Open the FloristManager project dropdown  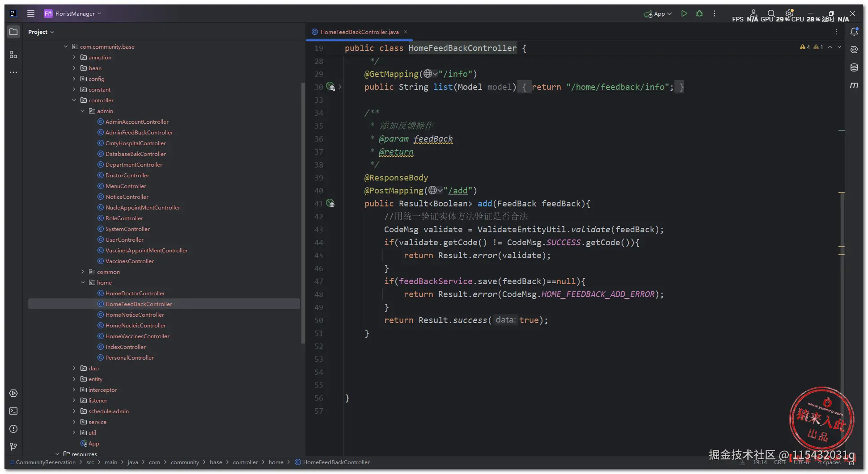[x=73, y=13]
